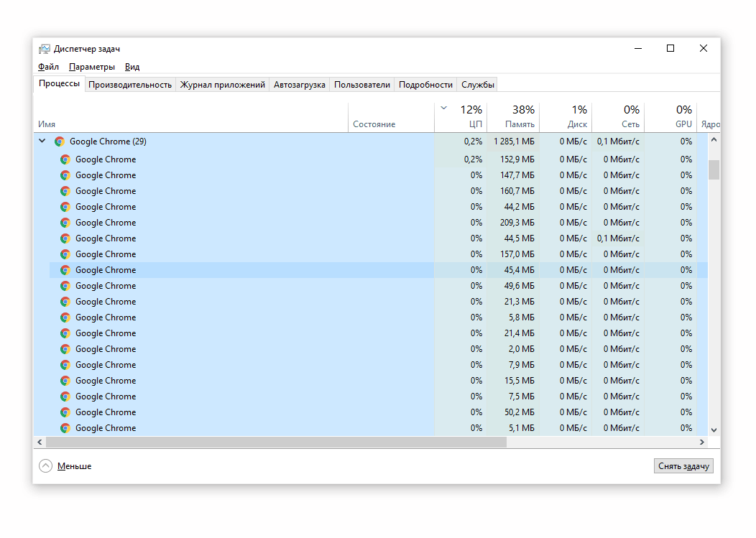Click the Меньше link to show fewer details
This screenshot has width=756, height=538.
pos(74,466)
